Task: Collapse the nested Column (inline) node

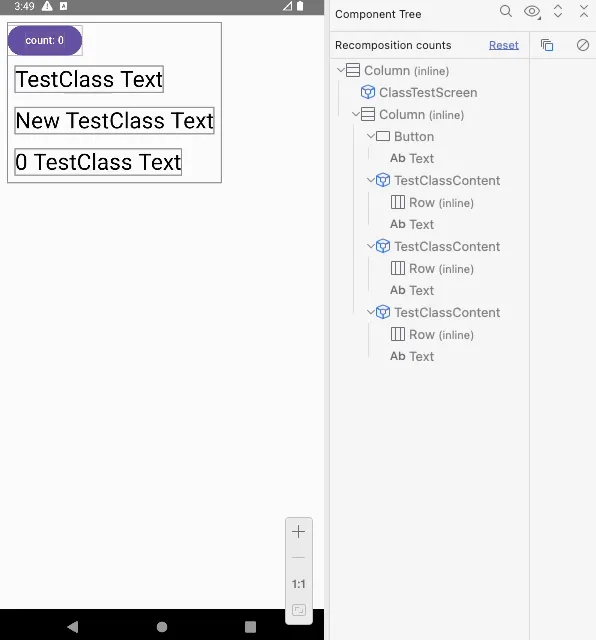Action: [x=355, y=114]
